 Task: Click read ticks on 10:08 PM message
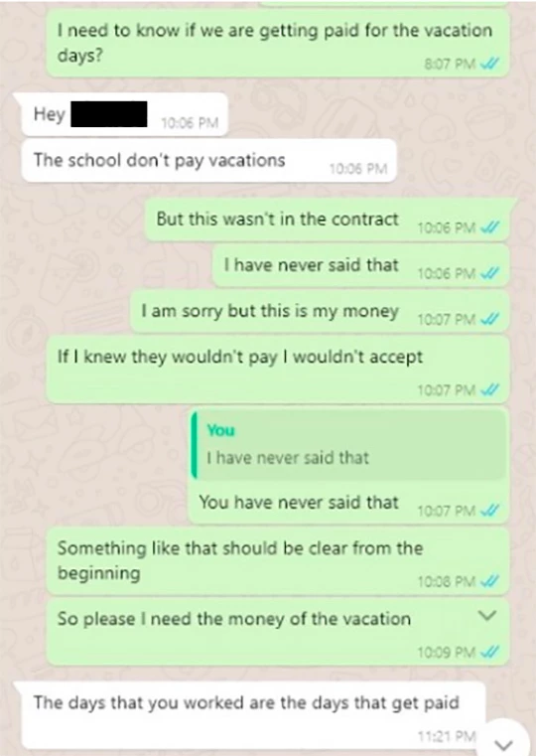[x=490, y=581]
